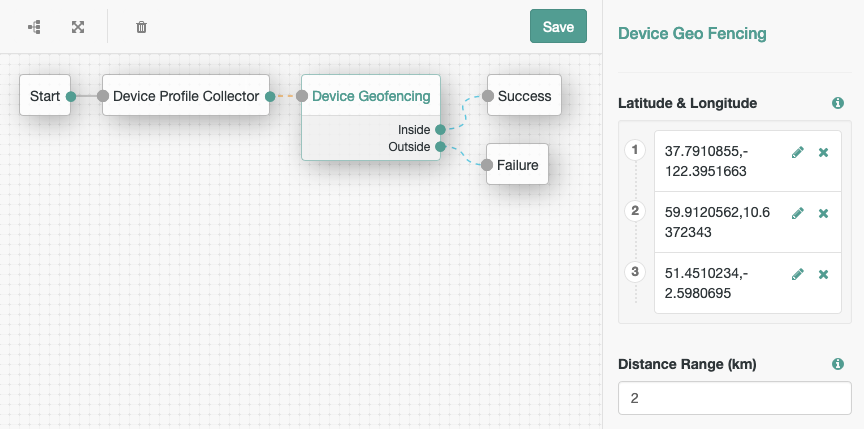The width and height of the screenshot is (864, 429).
Task: Click the Outside outcome label
Action: (409, 147)
